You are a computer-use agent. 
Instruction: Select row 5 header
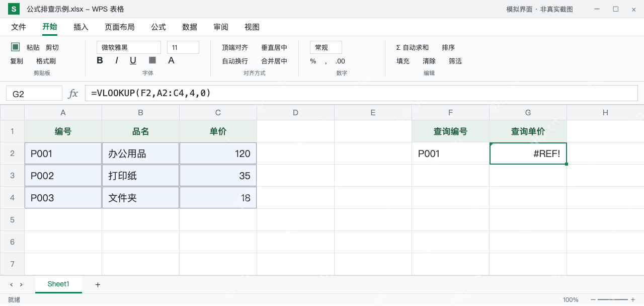[x=12, y=220]
